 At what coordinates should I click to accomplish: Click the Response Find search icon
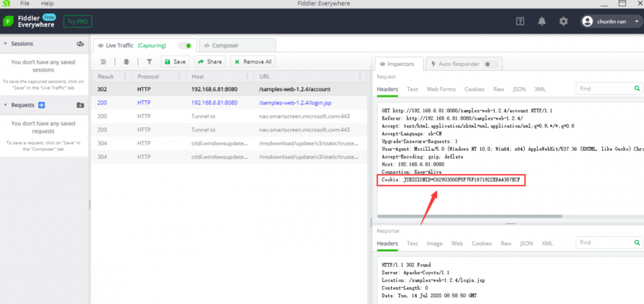tap(637, 243)
